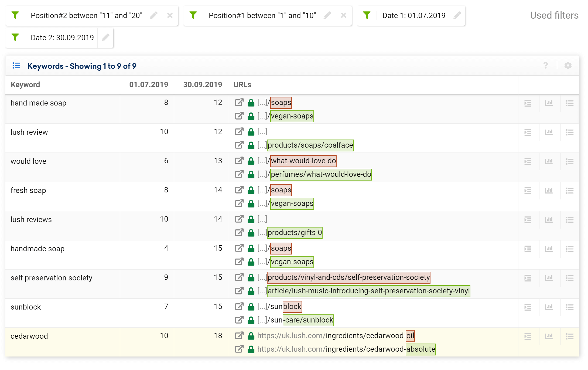Click the funnel icon of Position#2 filter

tap(15, 15)
